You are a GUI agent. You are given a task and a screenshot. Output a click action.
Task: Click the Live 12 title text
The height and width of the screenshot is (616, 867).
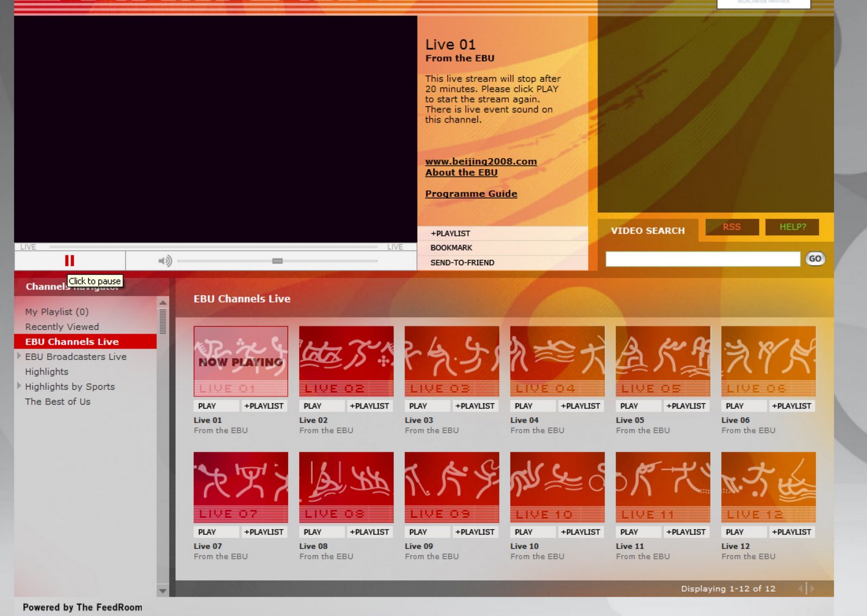(735, 546)
